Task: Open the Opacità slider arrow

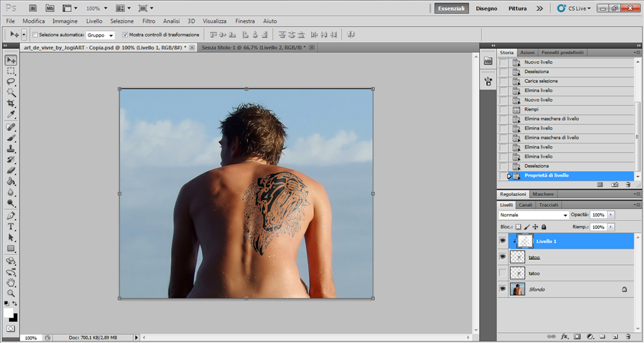Action: 611,215
